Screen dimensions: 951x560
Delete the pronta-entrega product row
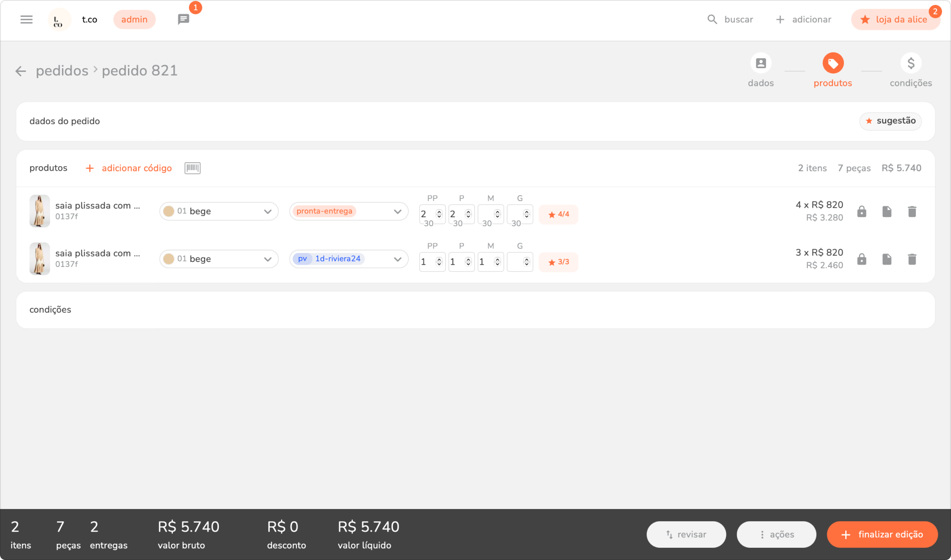[x=912, y=211]
